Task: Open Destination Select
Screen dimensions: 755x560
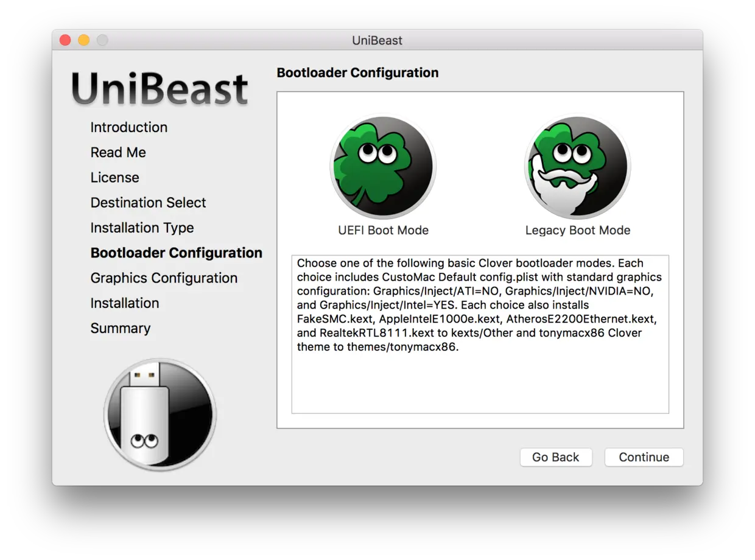Action: pos(148,202)
